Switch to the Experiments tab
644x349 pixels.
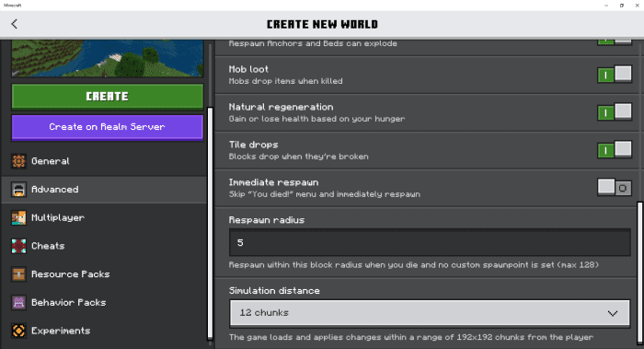[x=104, y=331]
